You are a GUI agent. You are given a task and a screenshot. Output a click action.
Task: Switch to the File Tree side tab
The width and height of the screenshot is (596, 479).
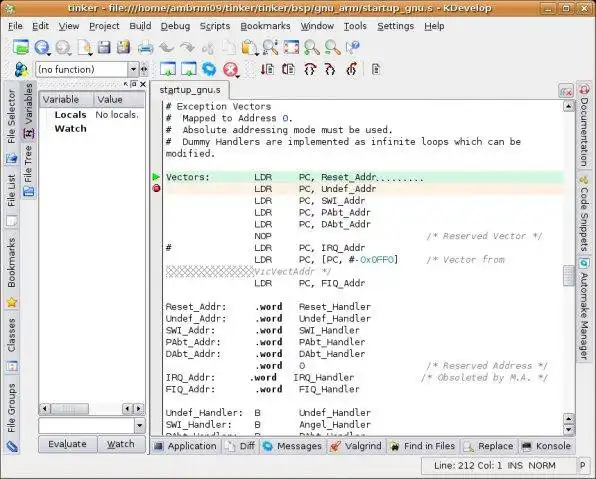point(29,171)
